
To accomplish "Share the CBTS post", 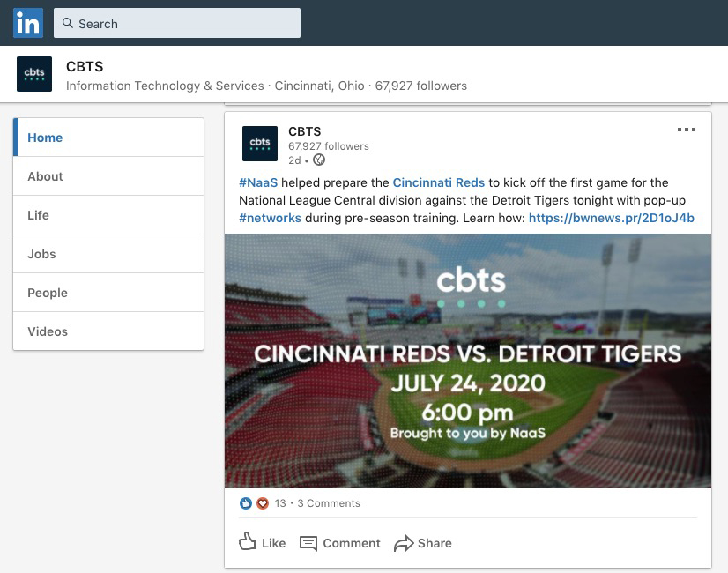I will [x=422, y=543].
